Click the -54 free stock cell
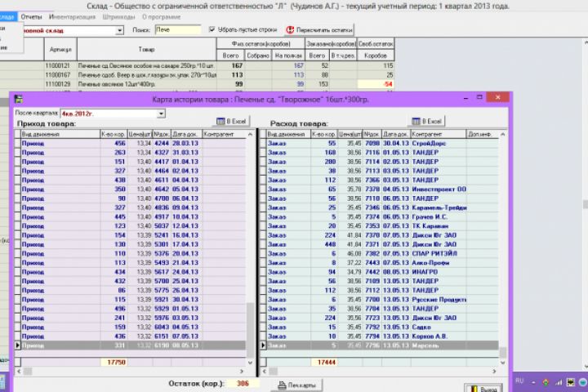588x392 pixels. 376,84
